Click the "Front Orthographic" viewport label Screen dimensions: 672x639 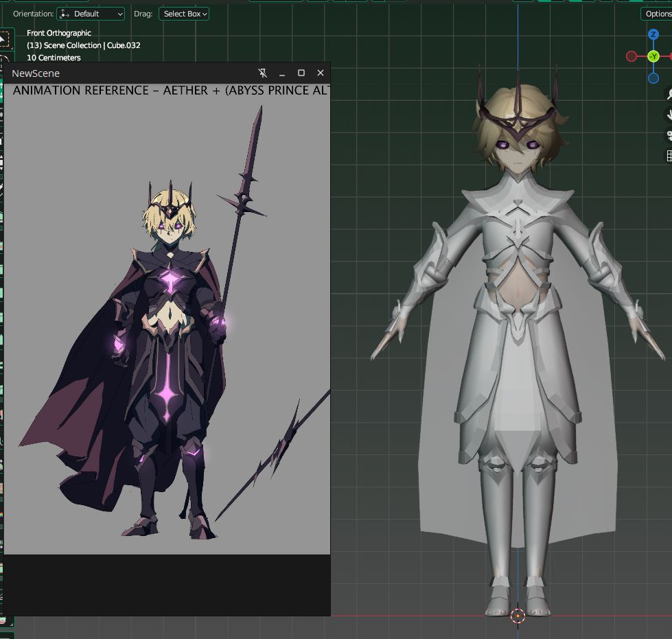(x=59, y=33)
